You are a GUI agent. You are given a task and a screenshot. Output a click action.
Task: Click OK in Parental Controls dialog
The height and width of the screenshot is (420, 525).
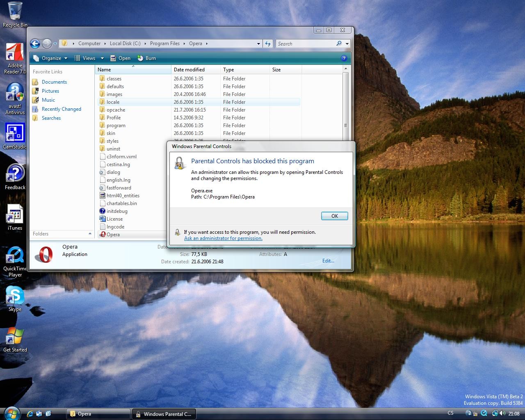coord(334,216)
